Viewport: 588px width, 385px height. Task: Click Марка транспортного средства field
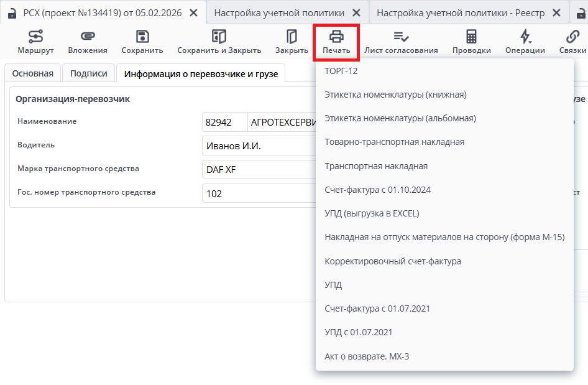pyautogui.click(x=259, y=170)
